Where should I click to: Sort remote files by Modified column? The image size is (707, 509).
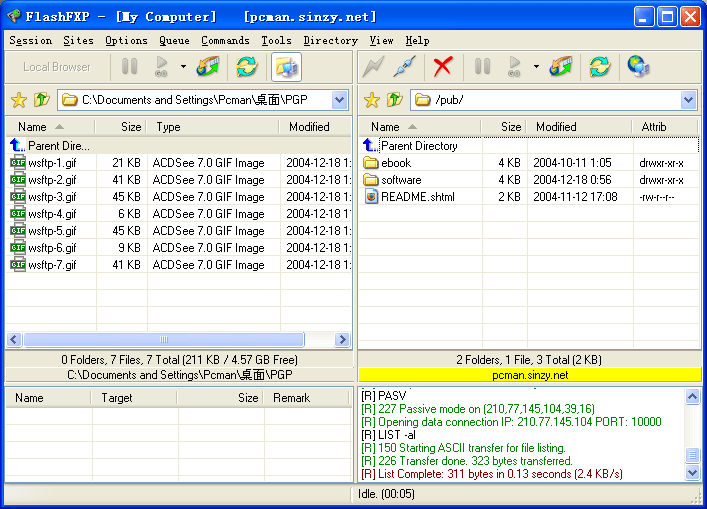coord(579,127)
